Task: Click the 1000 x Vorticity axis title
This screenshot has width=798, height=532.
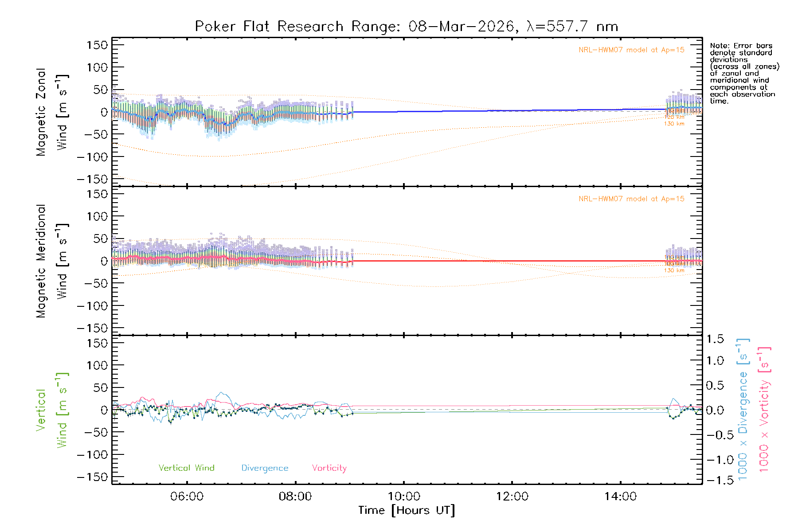Action: point(765,410)
